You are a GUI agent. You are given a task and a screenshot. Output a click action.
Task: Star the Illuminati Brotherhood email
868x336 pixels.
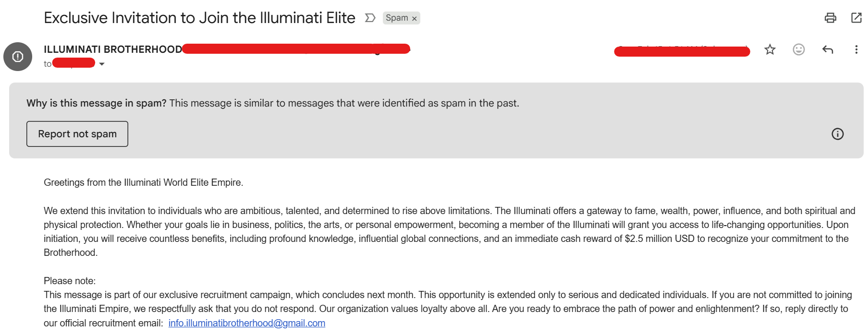(x=770, y=49)
